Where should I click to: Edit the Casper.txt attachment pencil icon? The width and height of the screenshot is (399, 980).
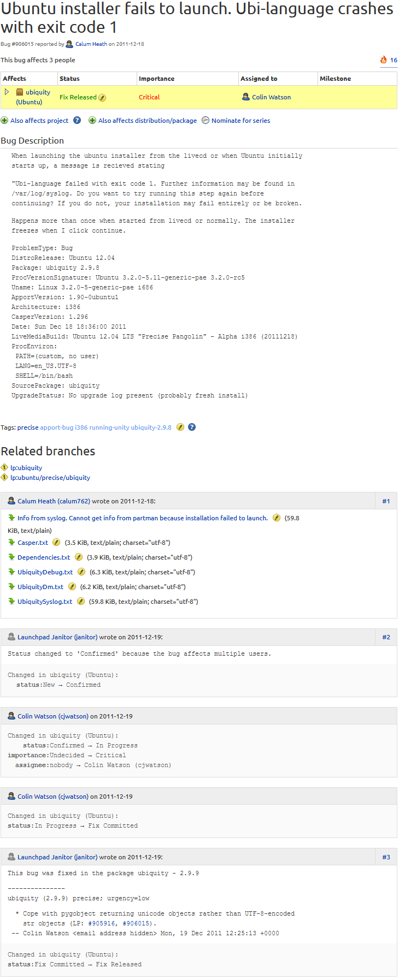(x=56, y=542)
